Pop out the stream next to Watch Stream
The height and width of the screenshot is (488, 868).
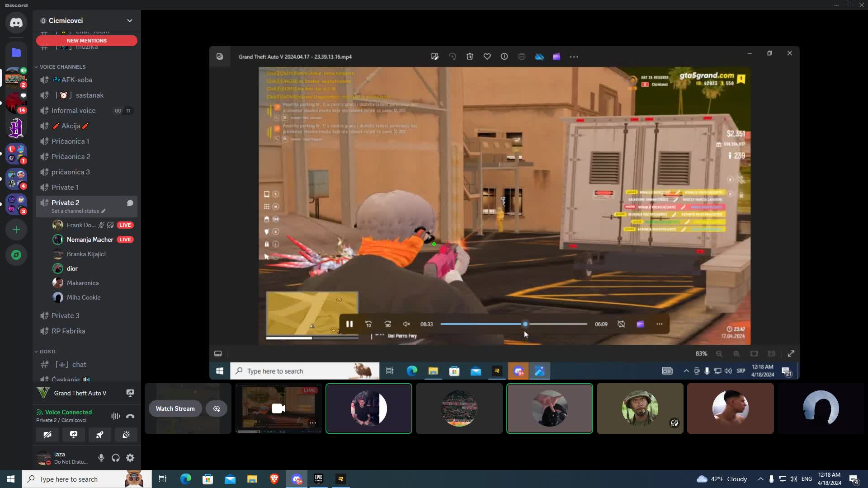217,408
